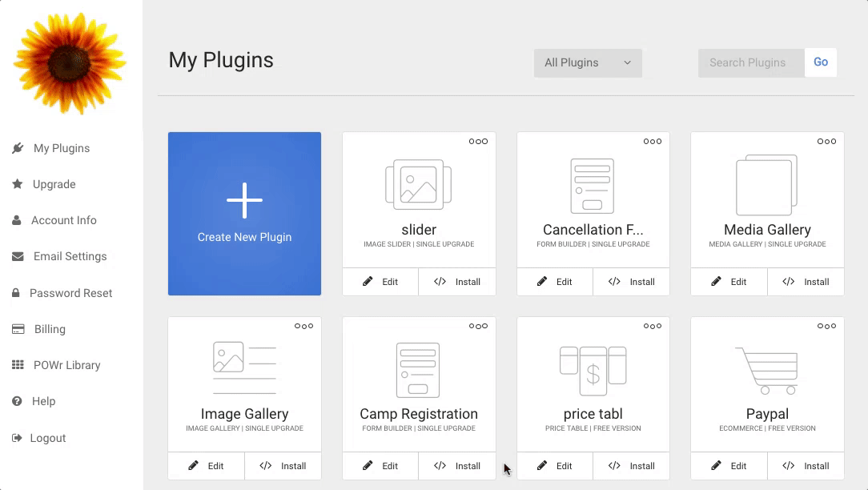This screenshot has width=868, height=490.
Task: Click the question mark icon beside Help
Action: (x=17, y=401)
